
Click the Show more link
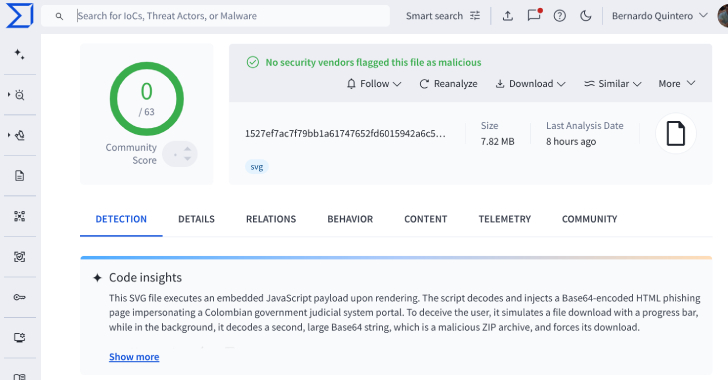pos(134,357)
